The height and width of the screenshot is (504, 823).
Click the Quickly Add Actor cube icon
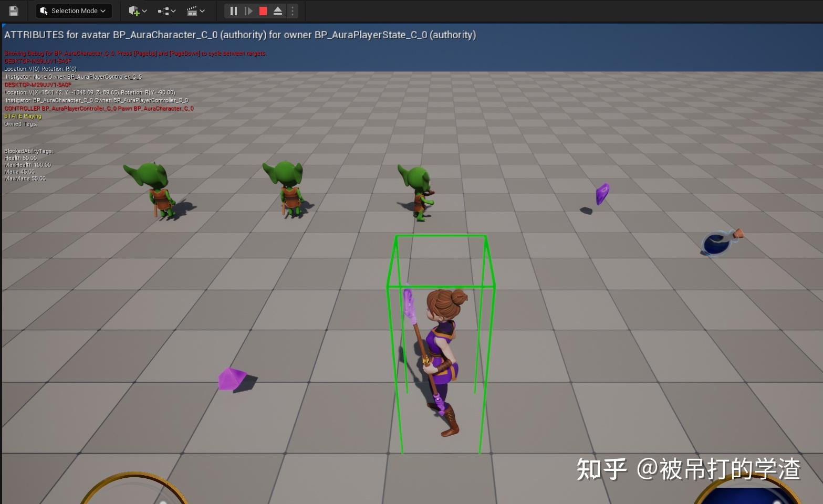133,10
